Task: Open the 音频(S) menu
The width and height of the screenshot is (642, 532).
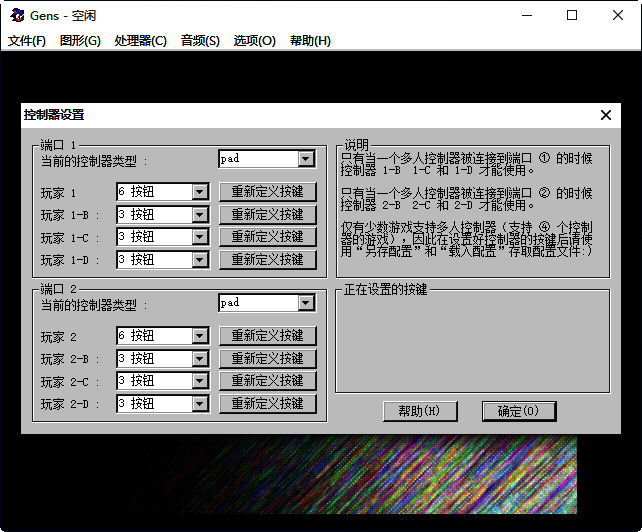Action: point(200,41)
